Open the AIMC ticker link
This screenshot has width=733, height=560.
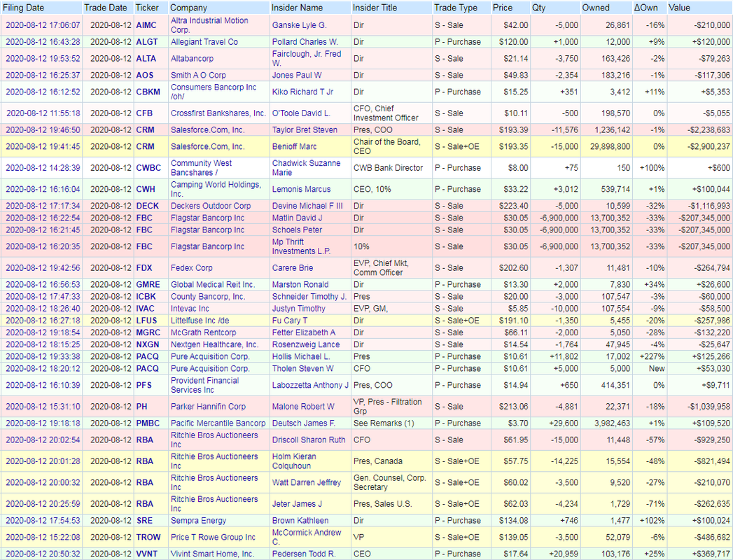[x=146, y=25]
